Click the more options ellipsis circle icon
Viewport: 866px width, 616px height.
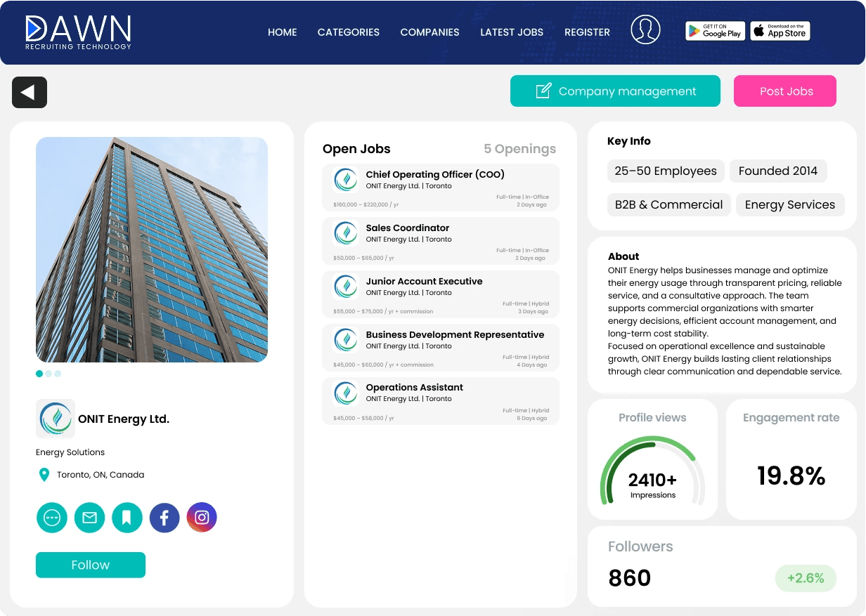(52, 518)
